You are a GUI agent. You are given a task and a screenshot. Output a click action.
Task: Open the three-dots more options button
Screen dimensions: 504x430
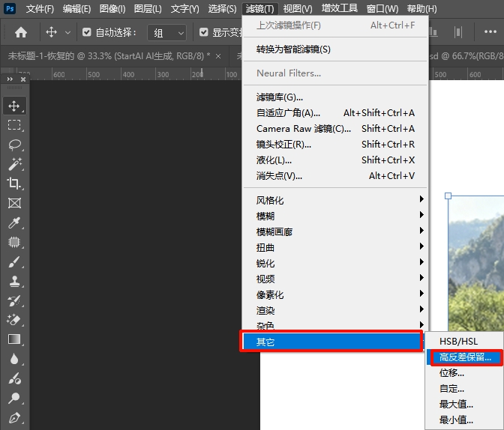pyautogui.click(x=490, y=31)
